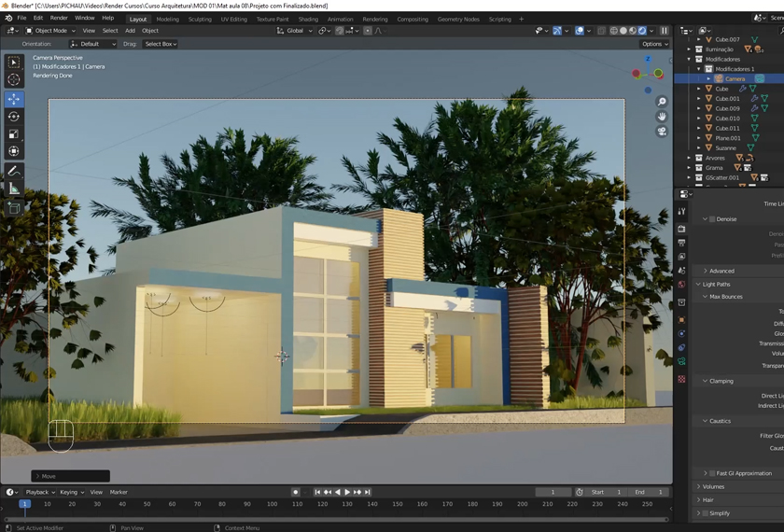The image size is (784, 532).
Task: Expand the Arvores collection in outliner
Action: (690, 158)
